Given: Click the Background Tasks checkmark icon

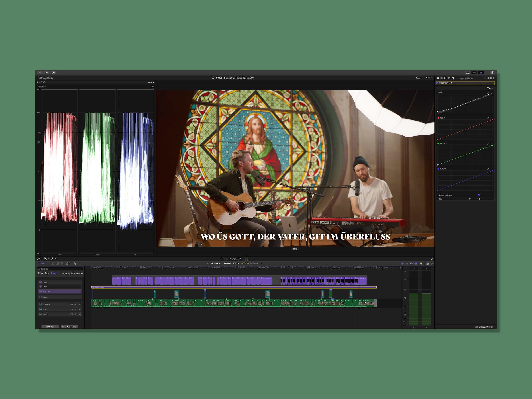Looking at the screenshot, I should [53, 73].
